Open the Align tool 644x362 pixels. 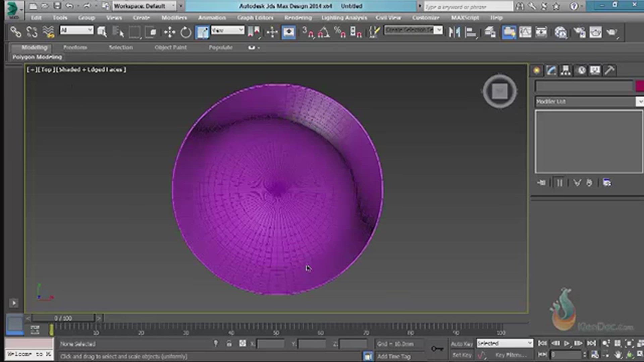coord(471,32)
